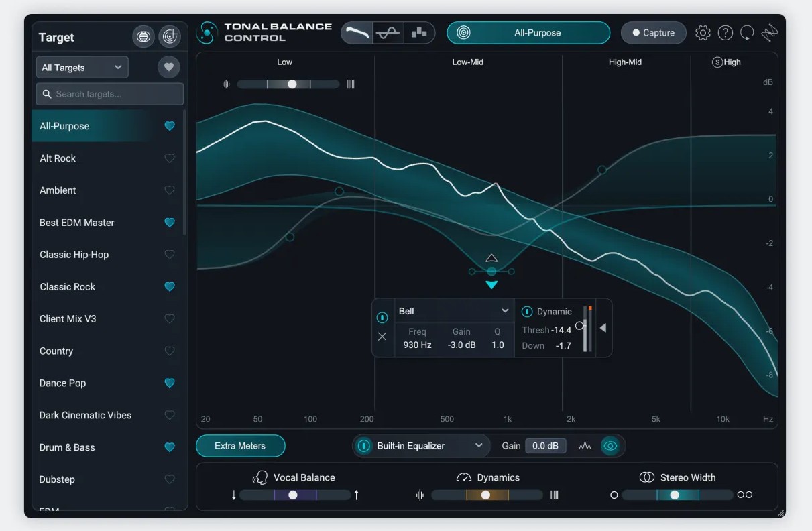Screen dimensions: 812x531
Task: Select the broad curve view icon
Action: [x=357, y=33]
